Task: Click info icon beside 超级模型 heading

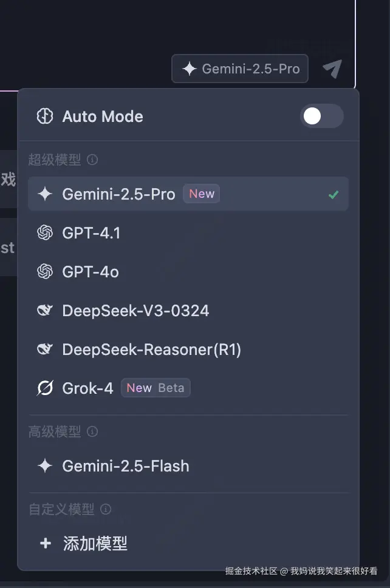Action: pyautogui.click(x=92, y=160)
